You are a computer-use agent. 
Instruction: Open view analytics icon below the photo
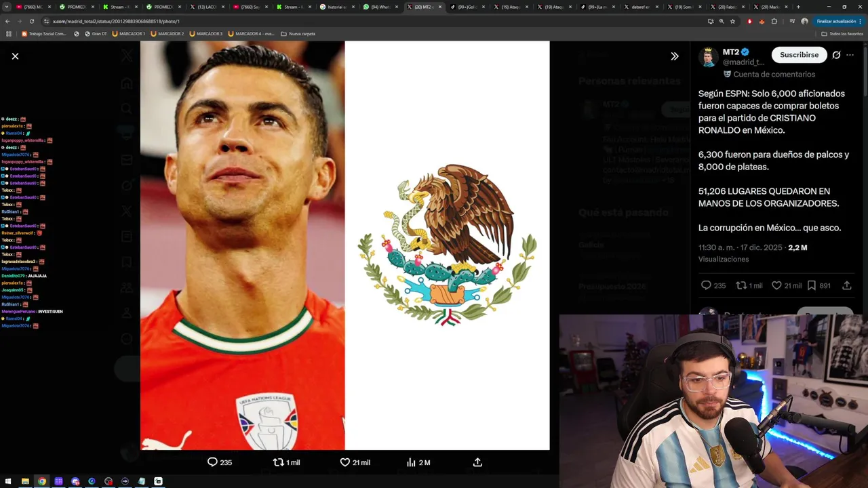[x=411, y=462]
